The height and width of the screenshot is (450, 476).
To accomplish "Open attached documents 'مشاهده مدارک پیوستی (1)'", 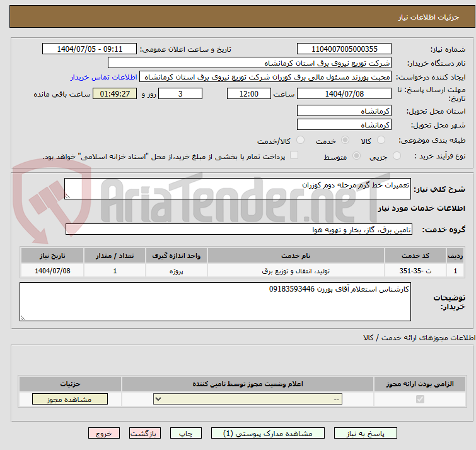I will pos(269,434).
